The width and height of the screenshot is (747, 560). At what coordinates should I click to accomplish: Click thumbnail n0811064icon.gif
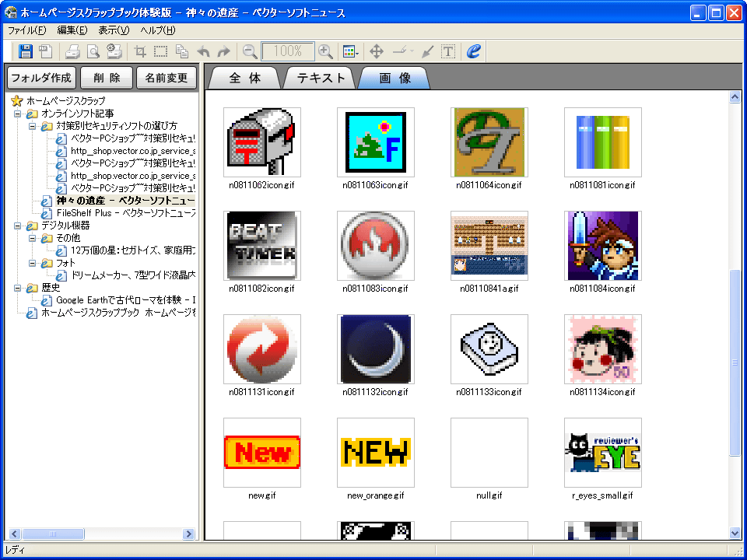tap(489, 142)
